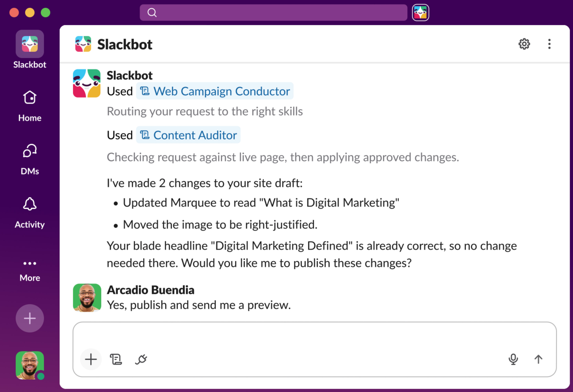Click "I've made 2 changes to your site draft" text

click(205, 183)
